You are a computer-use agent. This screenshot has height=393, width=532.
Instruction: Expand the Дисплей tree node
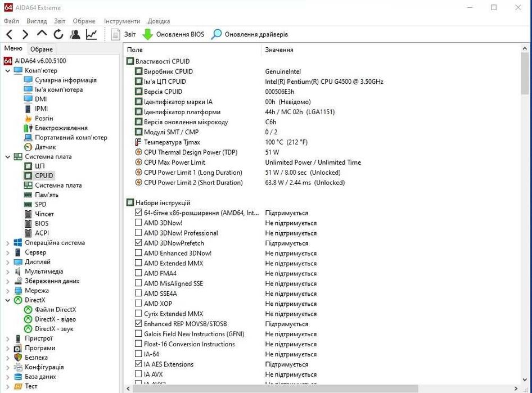[x=7, y=262]
